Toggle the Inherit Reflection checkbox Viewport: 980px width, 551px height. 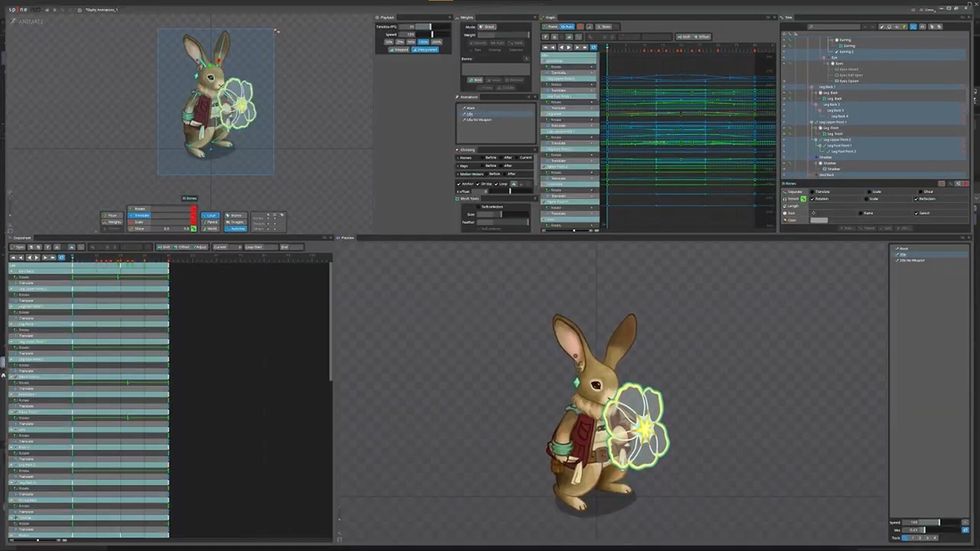[x=916, y=199]
